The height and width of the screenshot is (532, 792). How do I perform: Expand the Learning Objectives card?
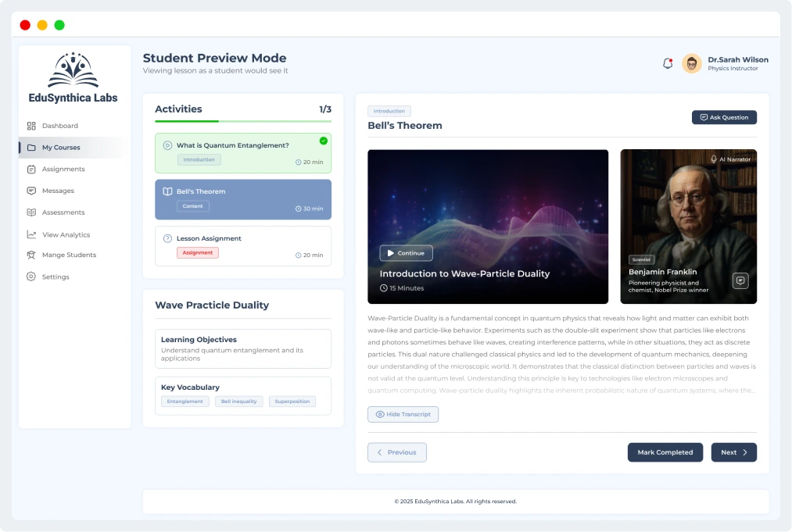243,348
